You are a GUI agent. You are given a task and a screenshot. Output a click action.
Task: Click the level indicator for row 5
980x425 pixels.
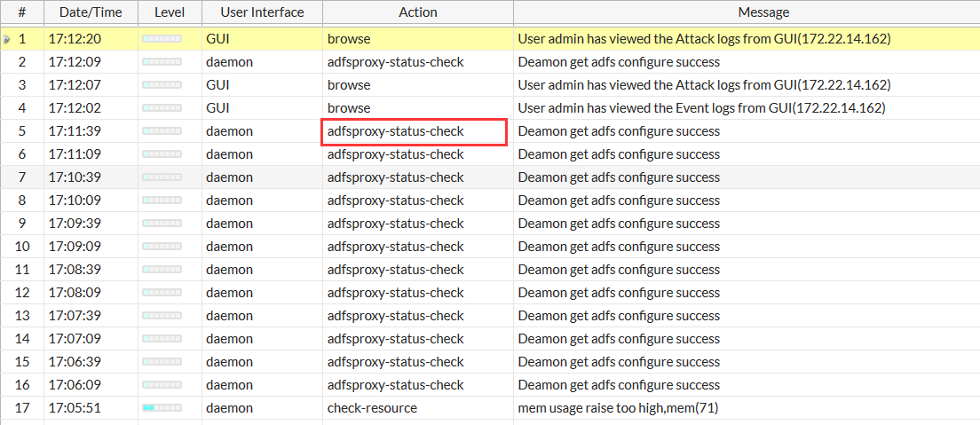[x=162, y=131]
